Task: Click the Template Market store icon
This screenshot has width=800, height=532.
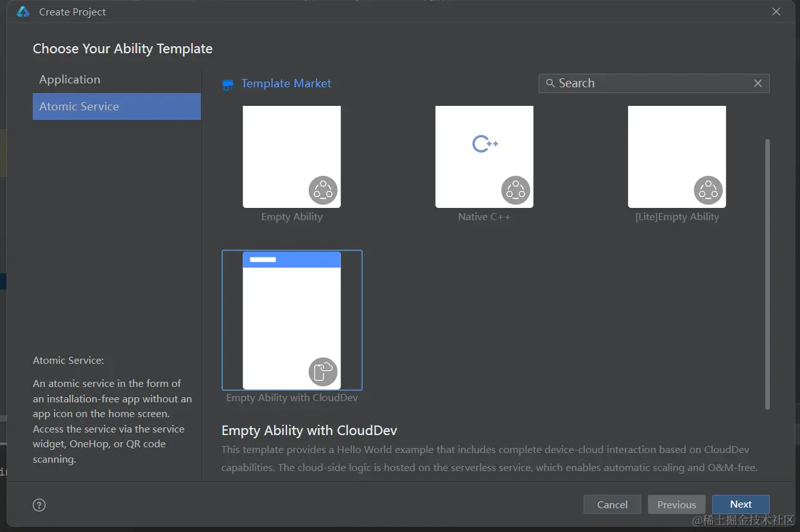Action: click(228, 84)
